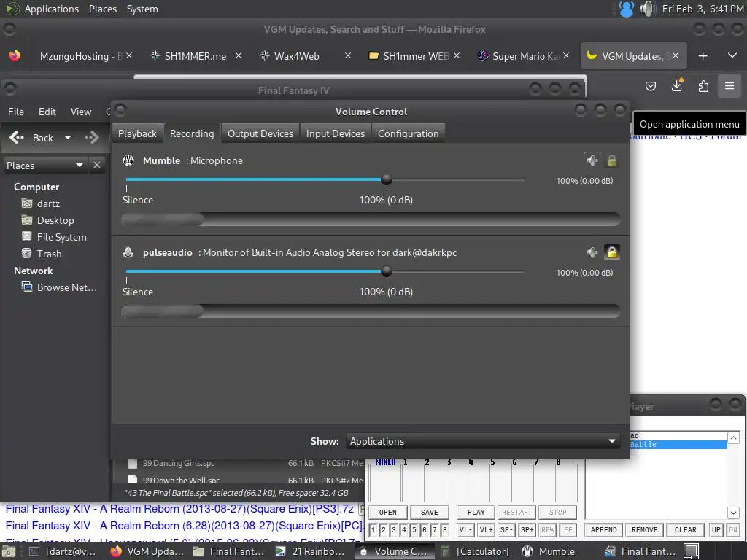Open the Show Applications dropdown
Image resolution: width=747 pixels, height=560 pixels.
pyautogui.click(x=483, y=441)
